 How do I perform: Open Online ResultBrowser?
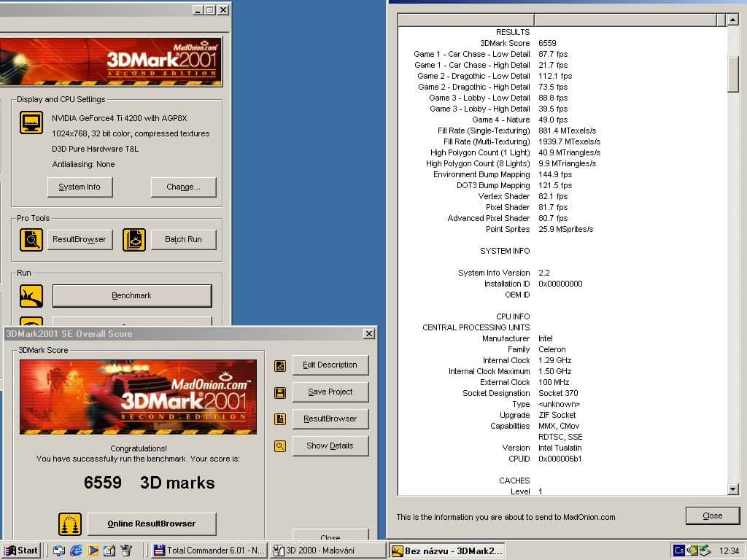coord(152,524)
